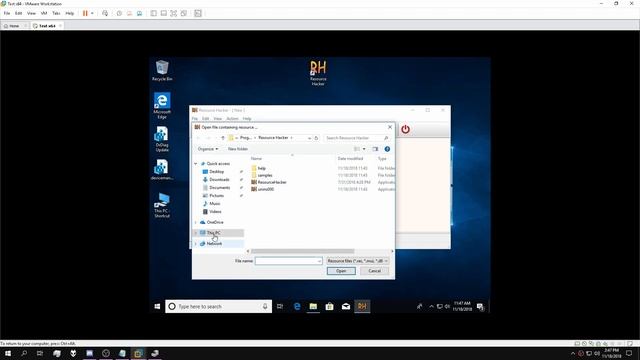The width and height of the screenshot is (640, 360).
Task: Open File Explorer from guest taskbar
Action: click(x=313, y=306)
